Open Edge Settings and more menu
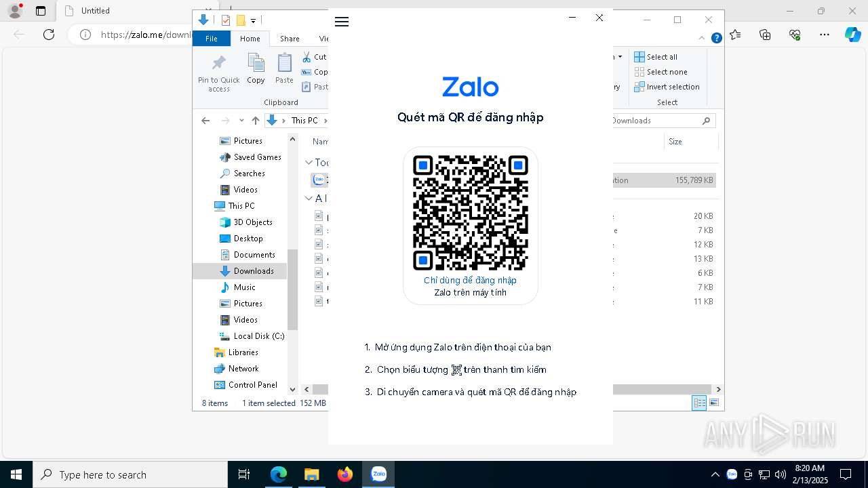Screen dimensions: 868x488 pos(825,35)
